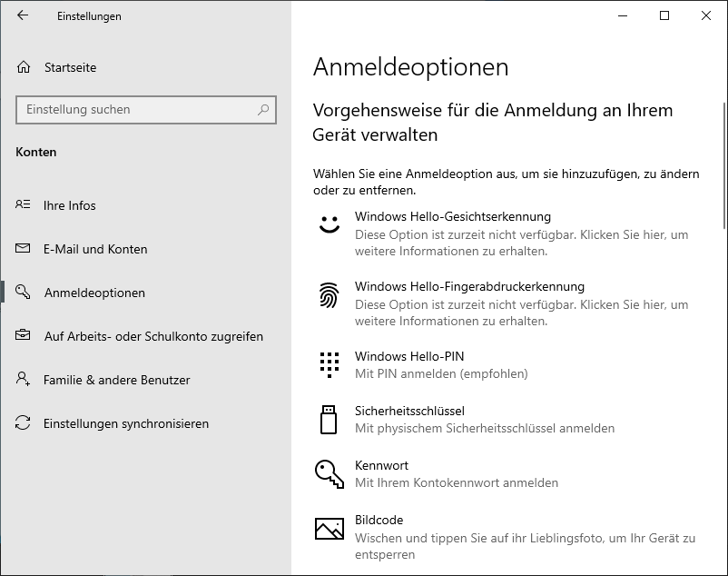
Task: Focus the Einstellung suchen search field
Action: click(146, 110)
